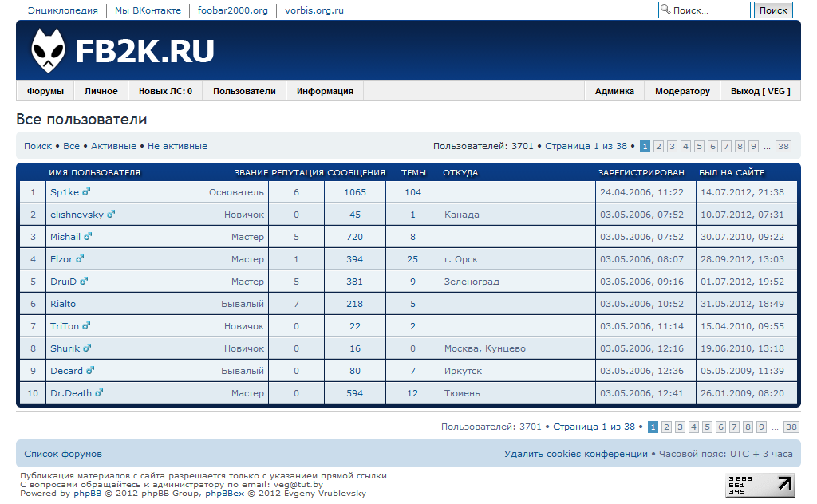Click the FB2K.RU alien cat logo
The width and height of the screenshot is (817, 504).
point(49,51)
